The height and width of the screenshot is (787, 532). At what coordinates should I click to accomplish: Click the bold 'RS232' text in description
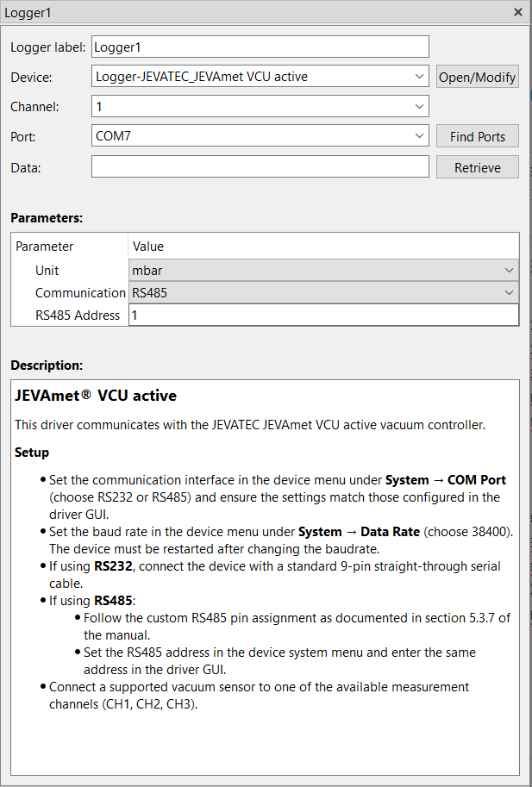tap(113, 566)
